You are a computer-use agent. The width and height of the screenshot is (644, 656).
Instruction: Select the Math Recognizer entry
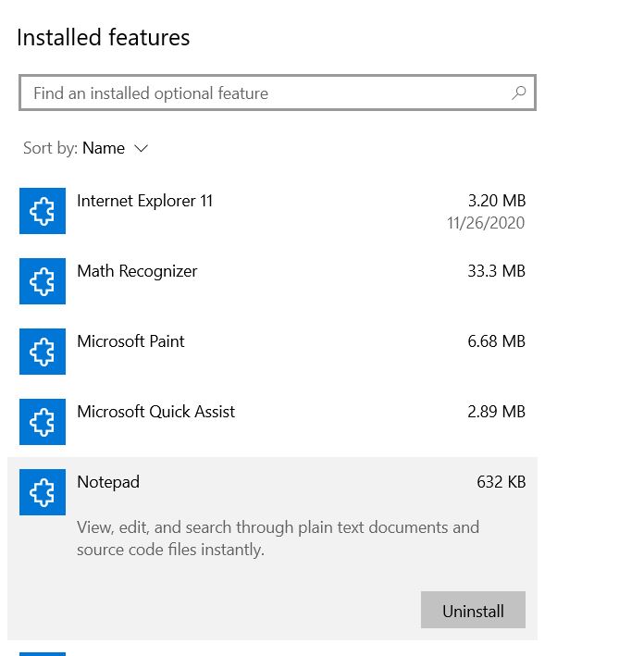tap(272, 281)
